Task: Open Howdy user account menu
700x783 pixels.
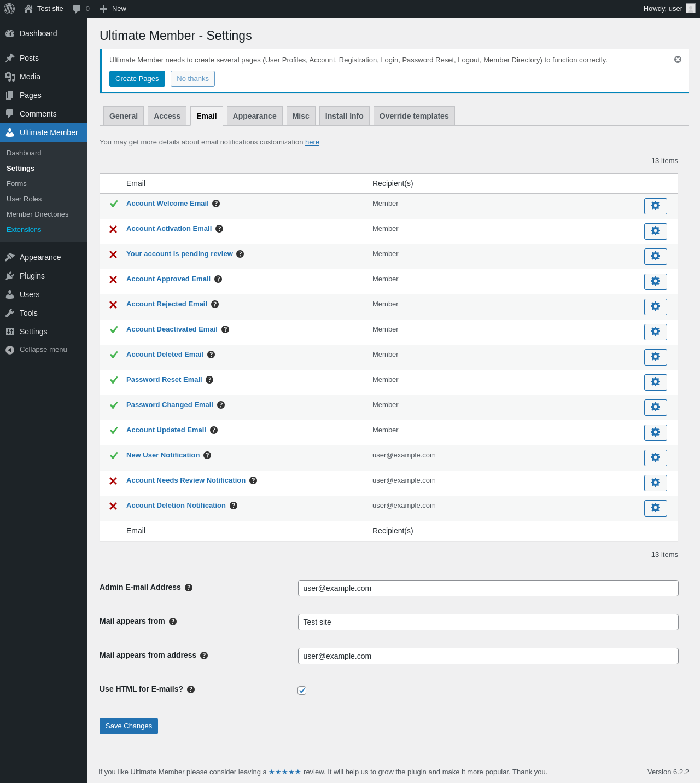Action: coord(668,9)
